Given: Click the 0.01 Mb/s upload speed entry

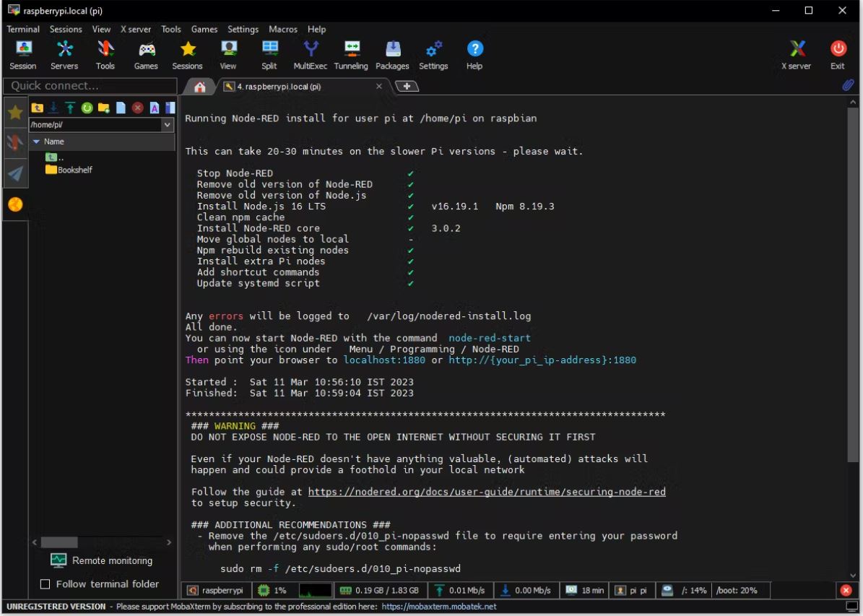Looking at the screenshot, I should (x=460, y=591).
